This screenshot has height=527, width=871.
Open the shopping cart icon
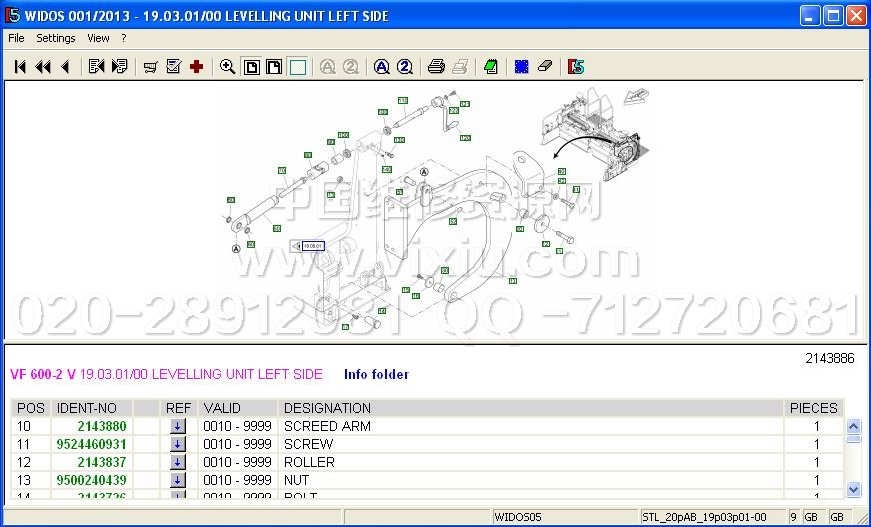click(151, 67)
